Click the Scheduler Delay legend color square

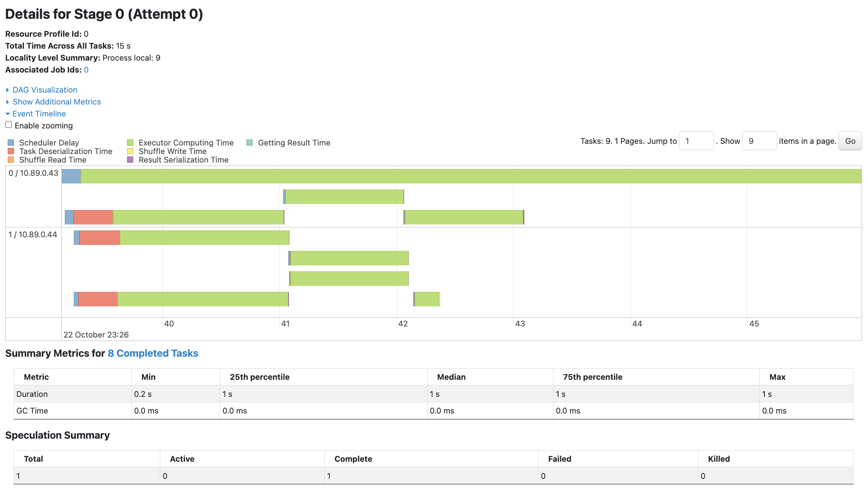[x=11, y=143]
